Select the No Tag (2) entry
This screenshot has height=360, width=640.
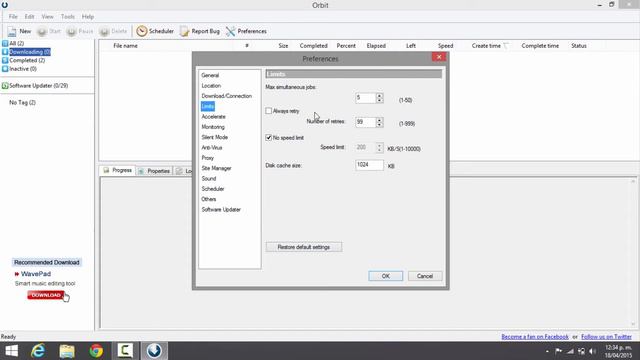tap(22, 102)
